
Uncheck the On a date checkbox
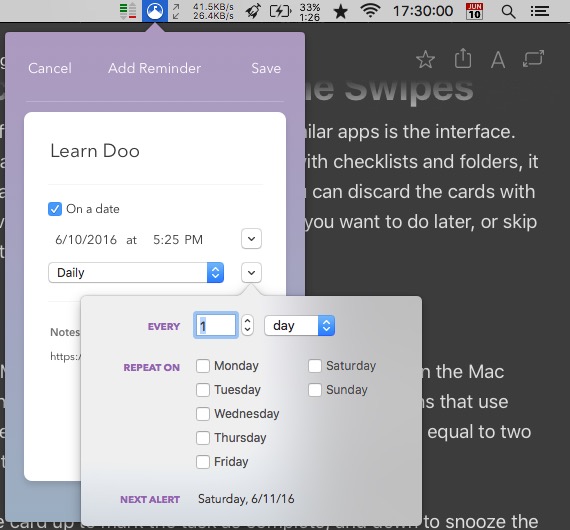(55, 209)
